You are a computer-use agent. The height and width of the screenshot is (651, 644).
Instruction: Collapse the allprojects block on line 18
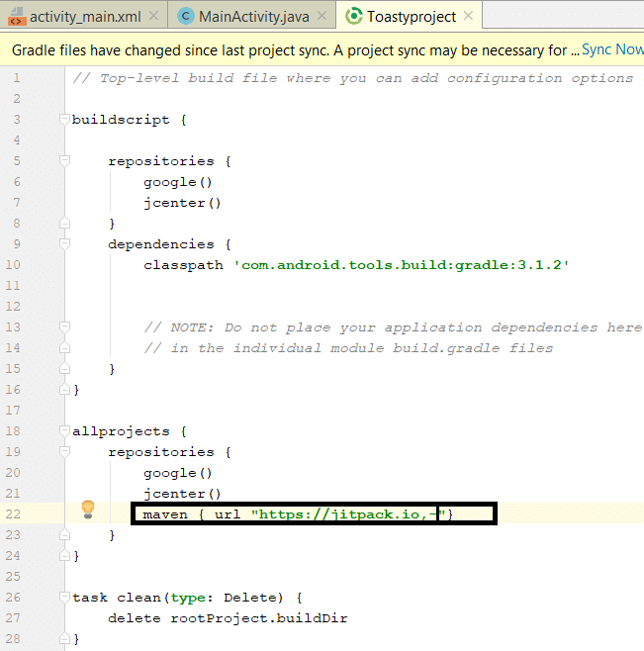pos(64,431)
